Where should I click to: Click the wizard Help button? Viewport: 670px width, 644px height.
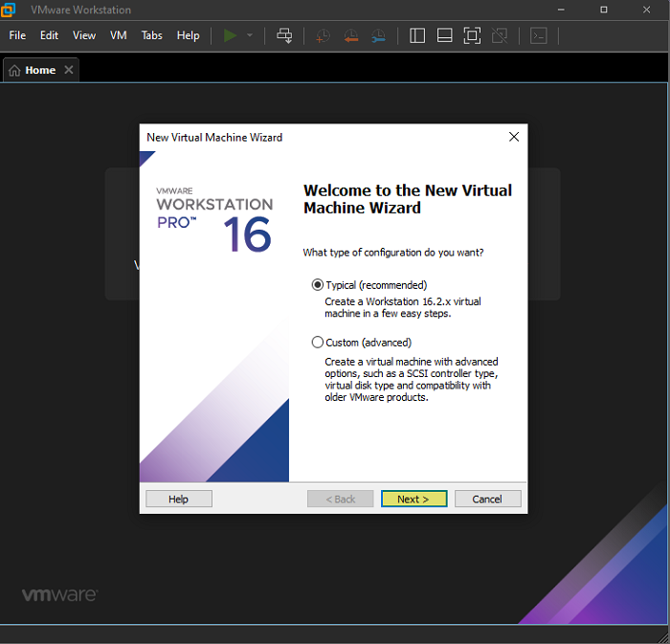point(179,499)
